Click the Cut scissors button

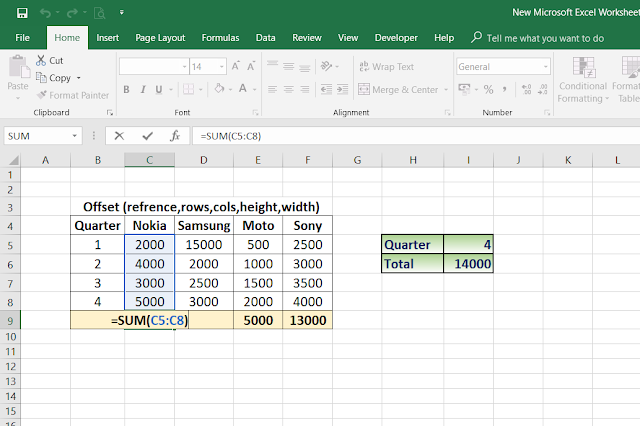pyautogui.click(x=49, y=60)
